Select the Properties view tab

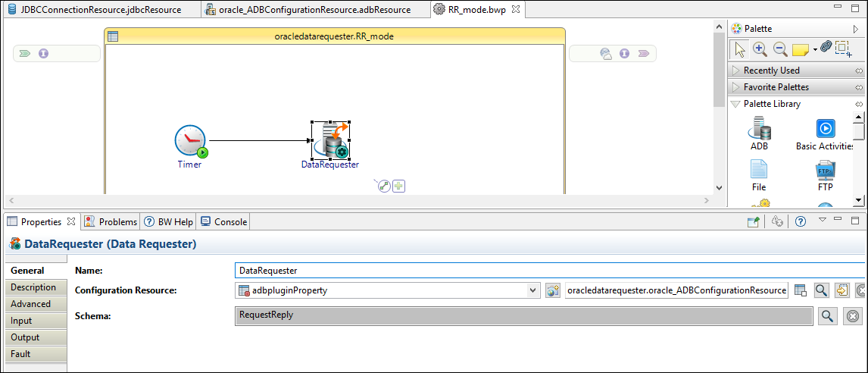click(41, 221)
